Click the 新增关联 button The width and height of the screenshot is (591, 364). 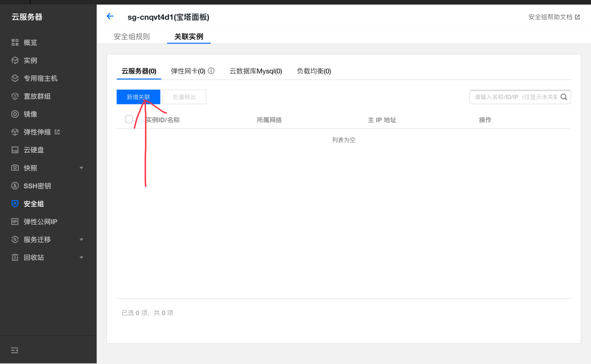coord(138,97)
